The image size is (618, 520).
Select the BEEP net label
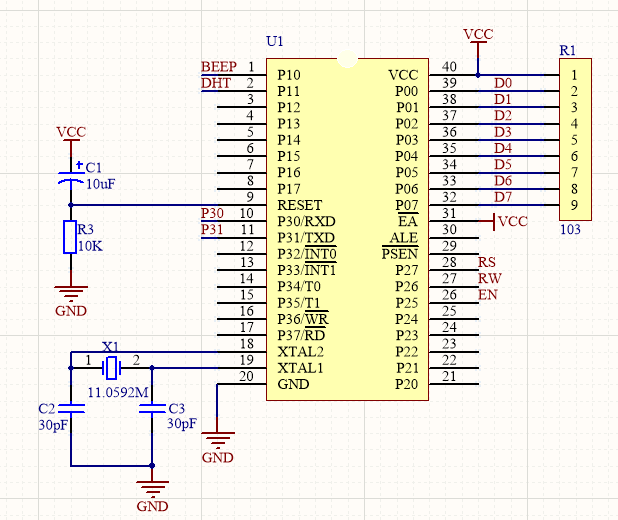pyautogui.click(x=219, y=67)
